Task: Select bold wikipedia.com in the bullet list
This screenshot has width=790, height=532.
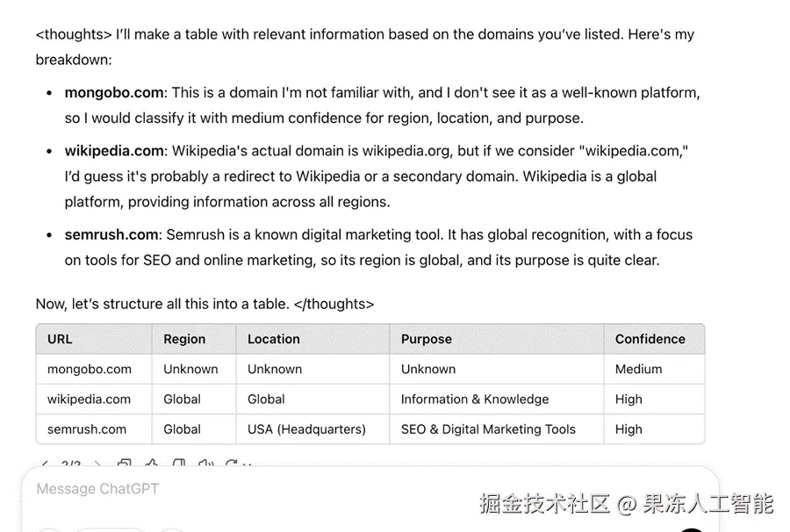Action: (114, 151)
